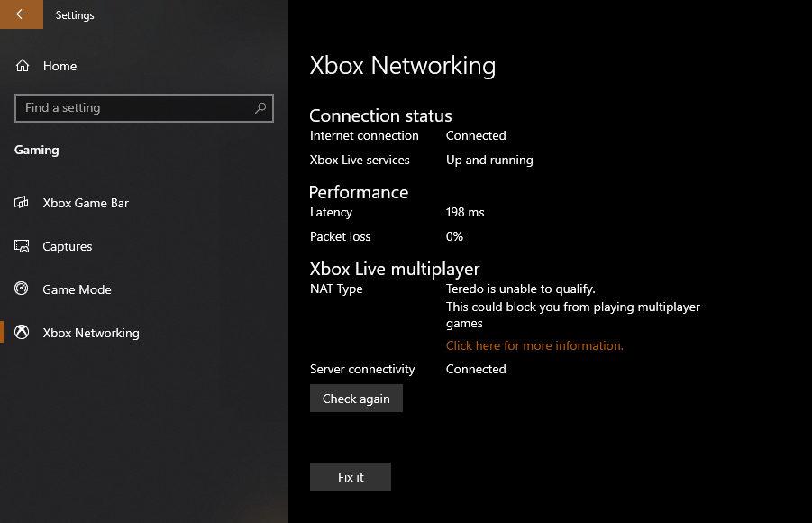
Task: Select the Xbox Game Bar icon
Action: tap(22, 203)
